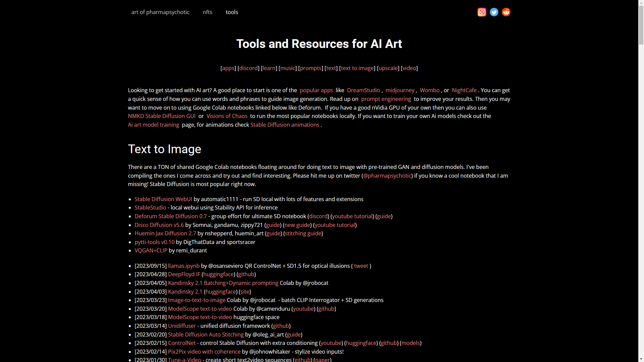This screenshot has height=362, width=644.
Task: Open 'Stable Diffusion animations' link
Action: [x=285, y=125]
